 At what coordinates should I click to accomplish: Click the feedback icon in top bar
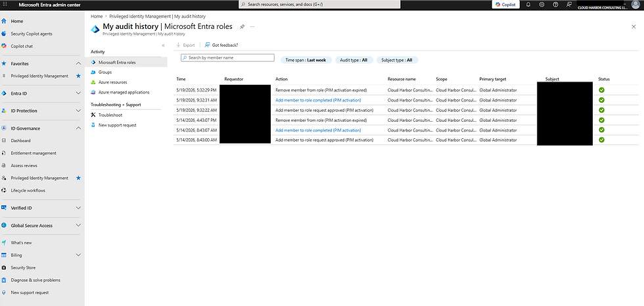[x=569, y=5]
